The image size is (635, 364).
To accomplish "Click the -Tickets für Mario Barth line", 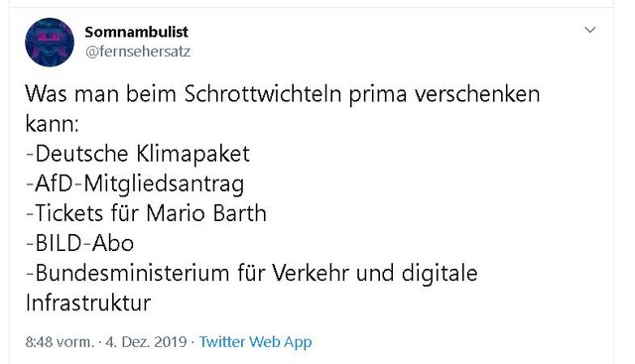I will click(146, 213).
